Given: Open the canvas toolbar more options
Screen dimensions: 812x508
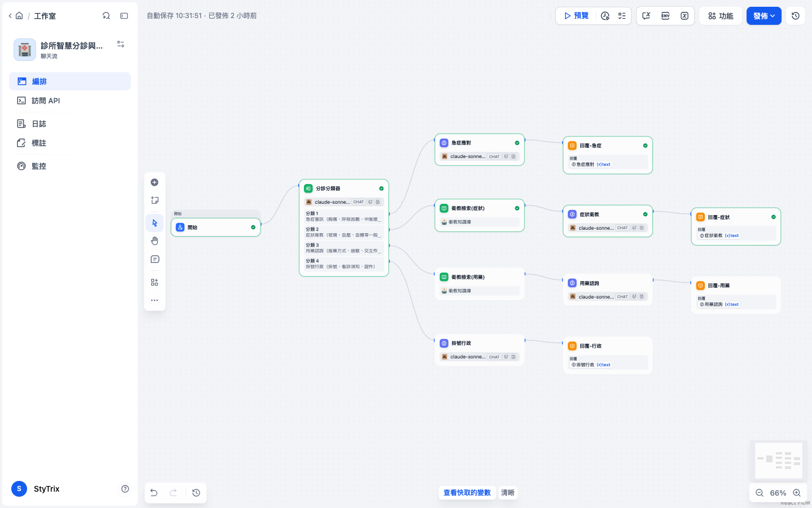Looking at the screenshot, I should click(155, 300).
